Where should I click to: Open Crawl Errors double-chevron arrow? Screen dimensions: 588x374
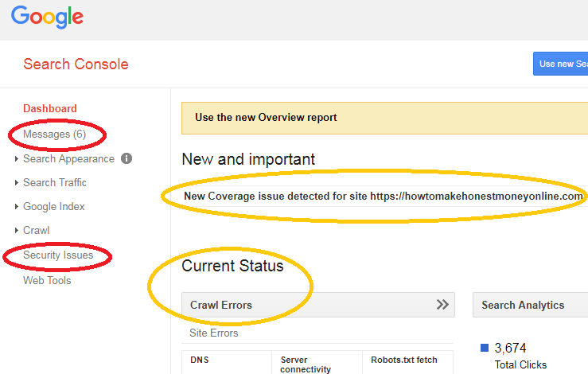442,305
